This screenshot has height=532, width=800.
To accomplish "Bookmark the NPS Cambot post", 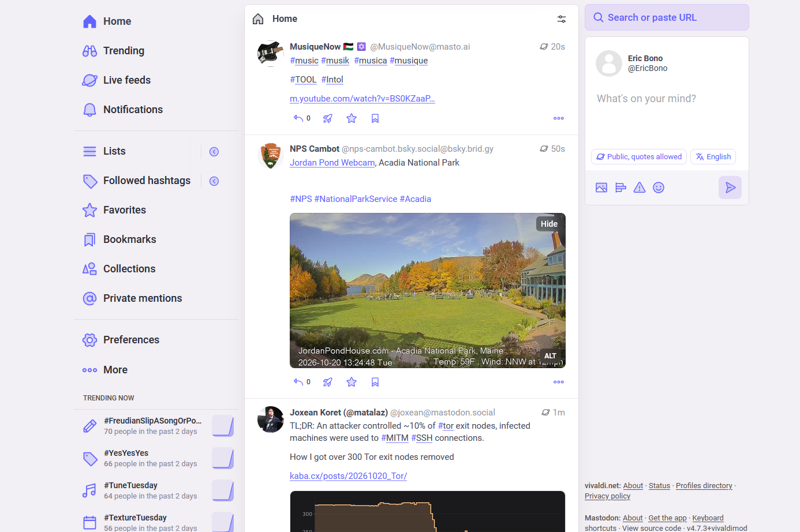I will [375, 382].
